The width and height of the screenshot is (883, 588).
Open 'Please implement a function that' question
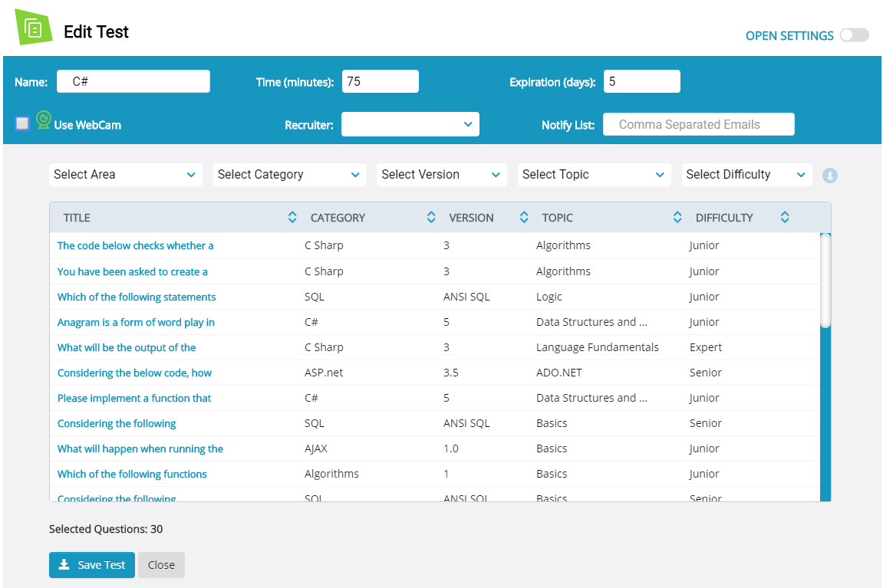(x=134, y=398)
